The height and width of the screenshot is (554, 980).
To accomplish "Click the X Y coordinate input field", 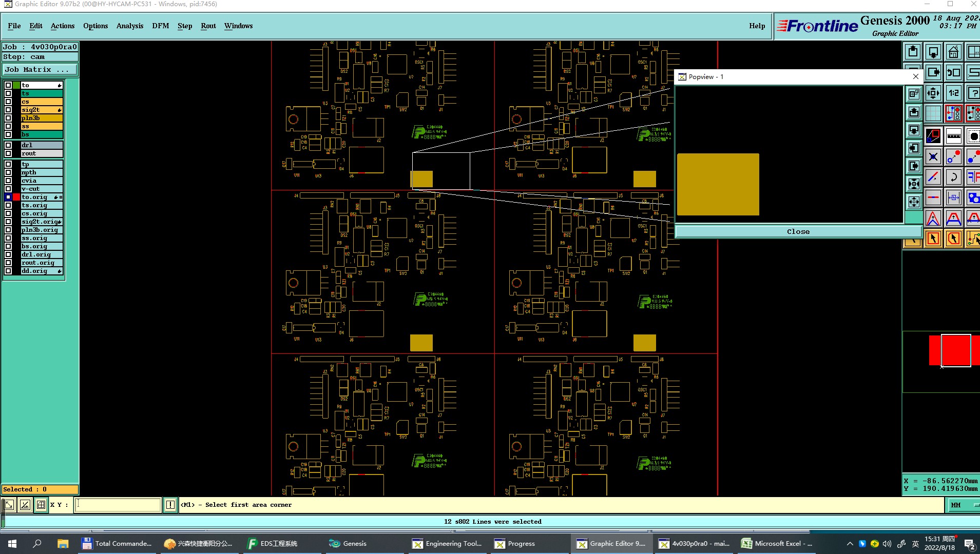I will 118,505.
